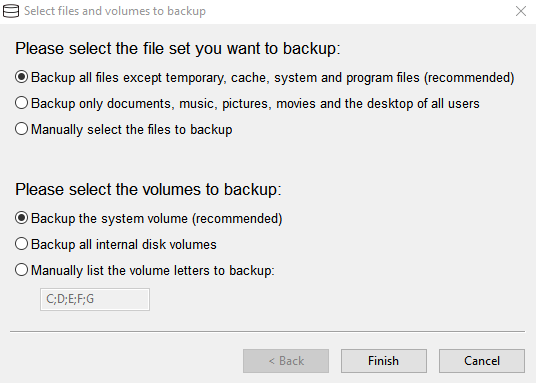Image resolution: width=536 pixels, height=383 pixels.
Task: Click the 'Select files and volumes to backup' title
Action: pos(115,11)
